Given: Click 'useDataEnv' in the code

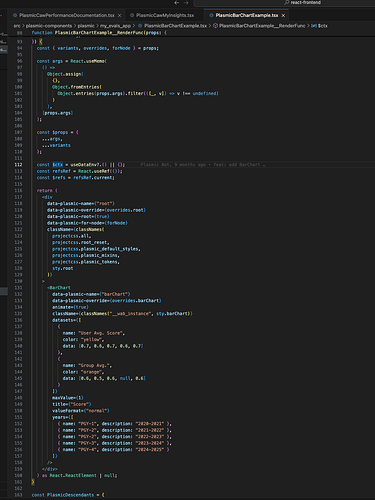Looking at the screenshot, I should click(x=85, y=165).
